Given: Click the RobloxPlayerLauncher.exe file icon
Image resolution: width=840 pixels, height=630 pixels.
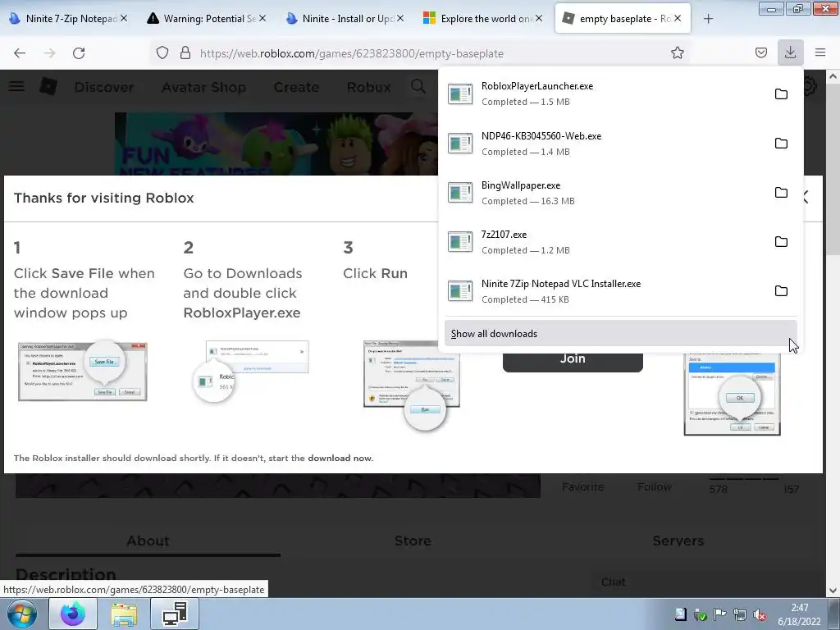Looking at the screenshot, I should tap(460, 94).
